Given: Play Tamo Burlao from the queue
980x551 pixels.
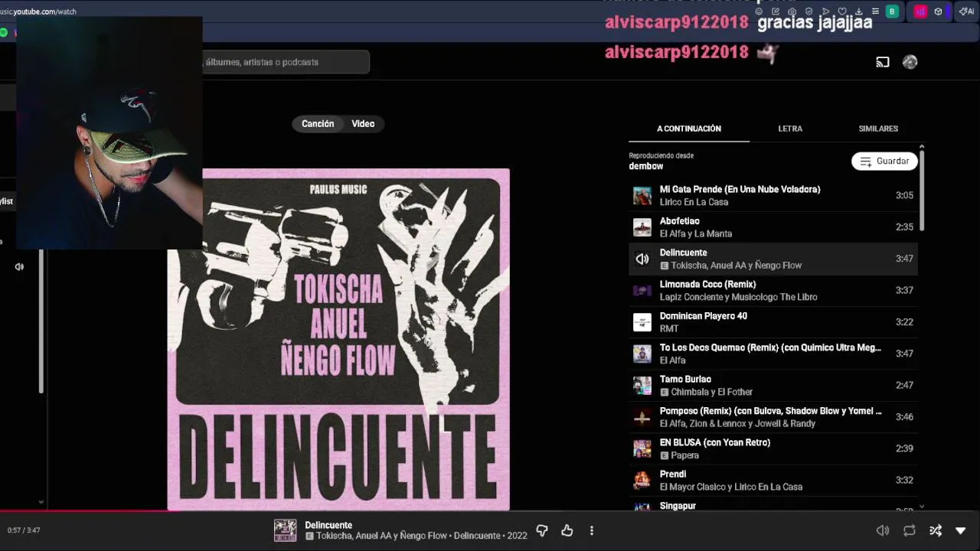Looking at the screenshot, I should point(773,386).
